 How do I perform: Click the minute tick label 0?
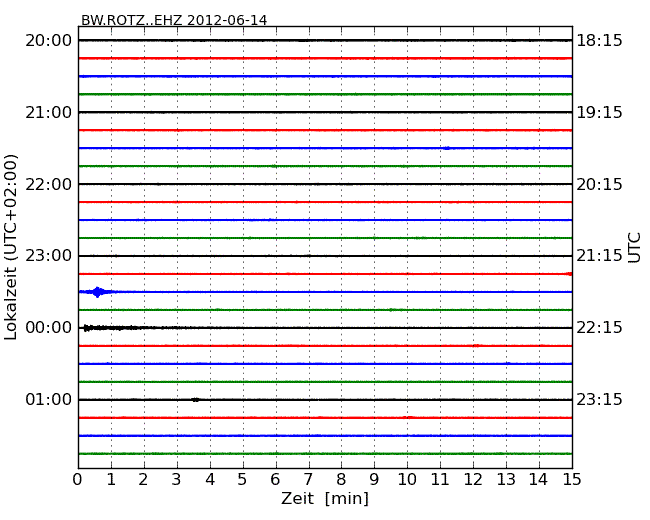pos(78,479)
